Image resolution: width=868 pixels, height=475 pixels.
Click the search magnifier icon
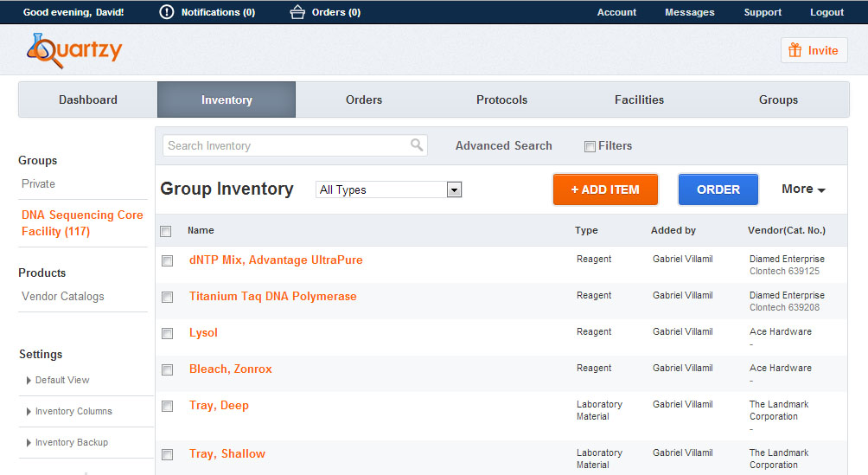tap(417, 145)
